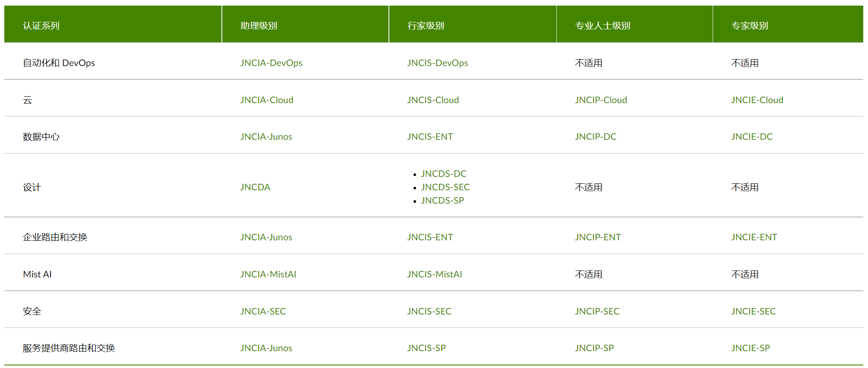
Task: Open the JNCDA design certification link
Action: point(255,187)
